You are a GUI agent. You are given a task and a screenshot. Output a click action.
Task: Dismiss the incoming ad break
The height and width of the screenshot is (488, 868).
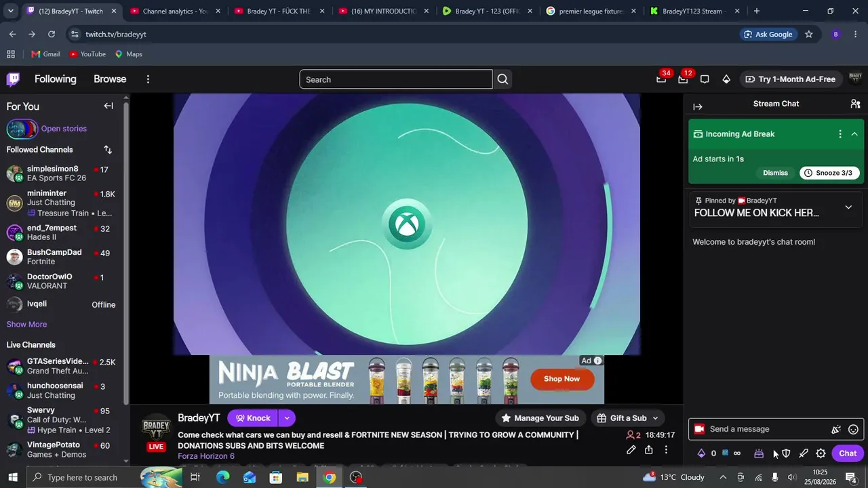point(775,173)
